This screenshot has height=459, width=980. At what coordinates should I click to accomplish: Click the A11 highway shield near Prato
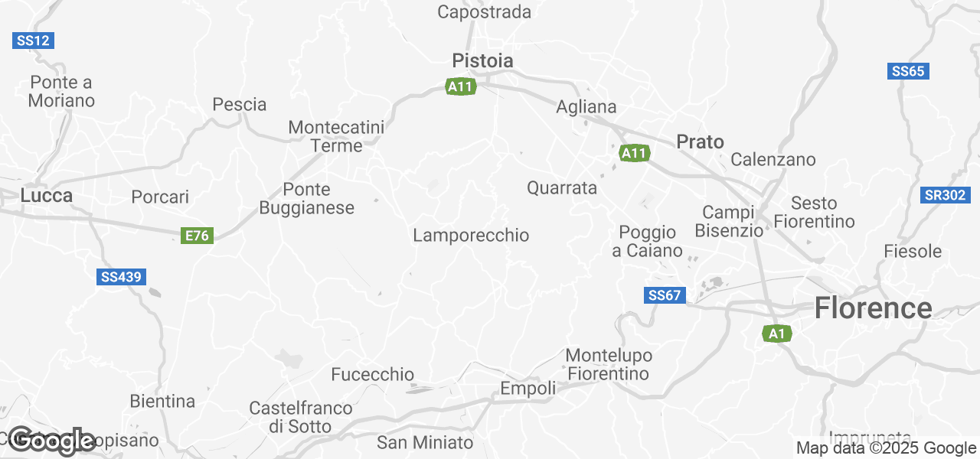point(634,153)
